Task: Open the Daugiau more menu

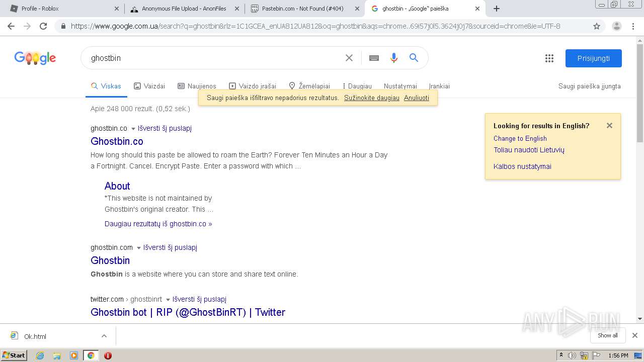Action: click(x=357, y=86)
